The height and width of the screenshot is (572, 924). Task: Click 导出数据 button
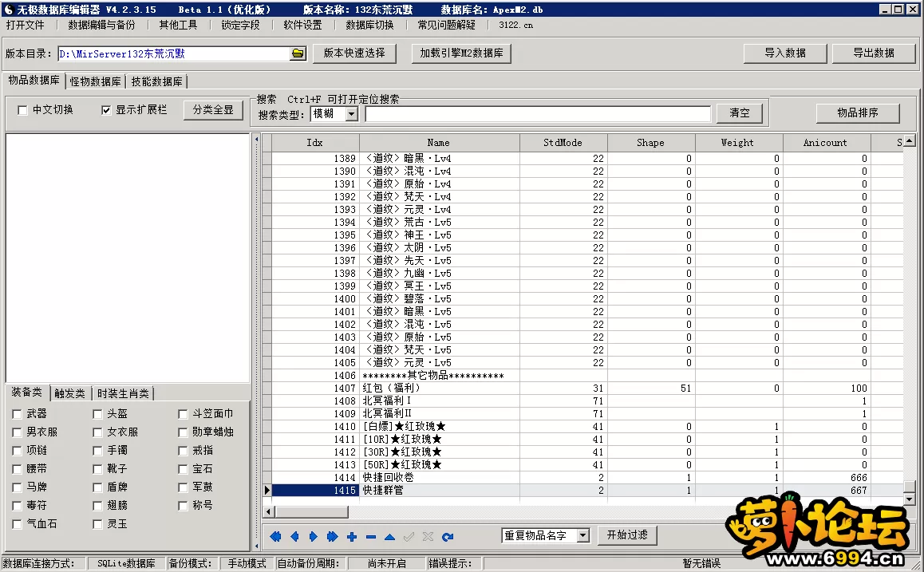[x=874, y=53]
